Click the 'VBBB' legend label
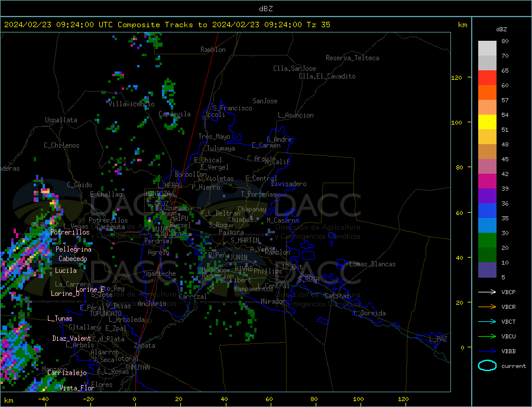This screenshot has height=407, width=532. tap(508, 351)
